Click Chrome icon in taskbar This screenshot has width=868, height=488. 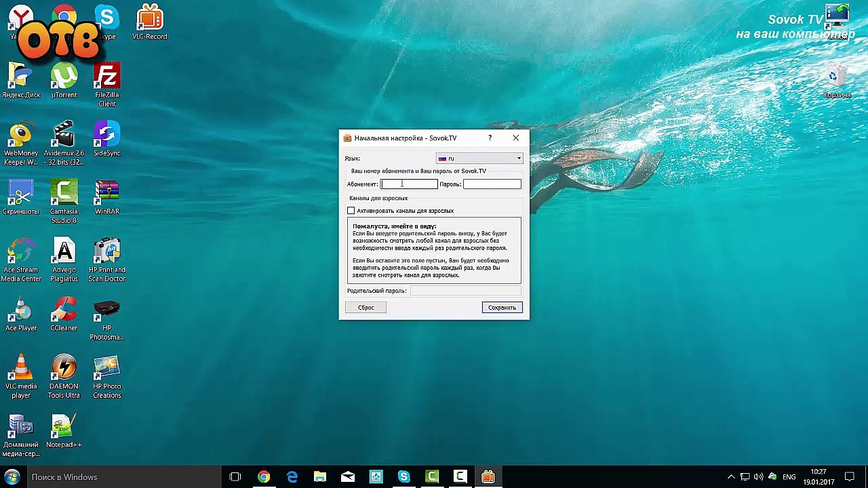click(x=264, y=477)
